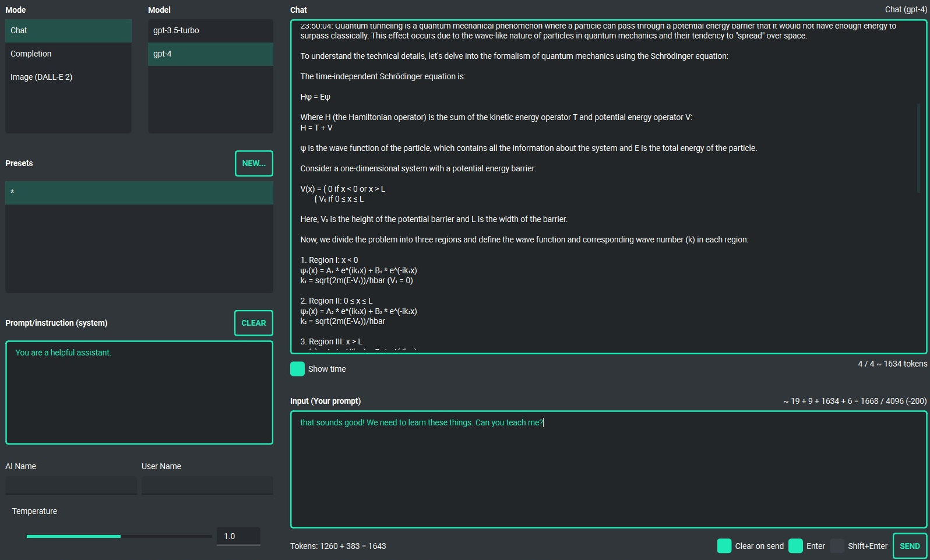The width and height of the screenshot is (930, 560).
Task: Select the gpt-4 model
Action: click(x=210, y=54)
